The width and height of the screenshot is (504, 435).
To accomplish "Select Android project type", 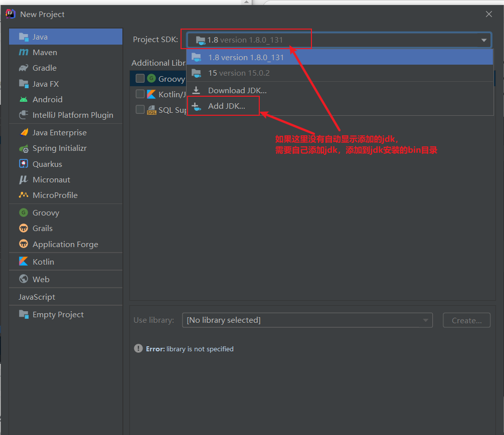I will tap(66, 99).
